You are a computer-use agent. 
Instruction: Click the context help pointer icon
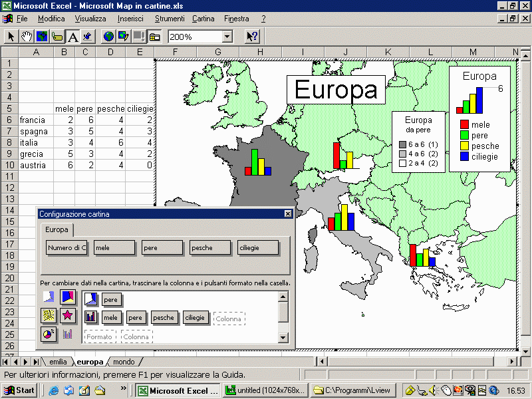click(252, 36)
